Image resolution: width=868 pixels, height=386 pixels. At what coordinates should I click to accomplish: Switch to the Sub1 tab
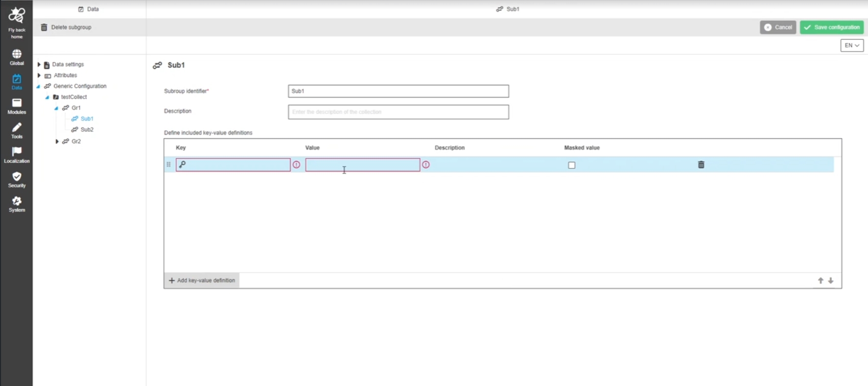click(507, 9)
